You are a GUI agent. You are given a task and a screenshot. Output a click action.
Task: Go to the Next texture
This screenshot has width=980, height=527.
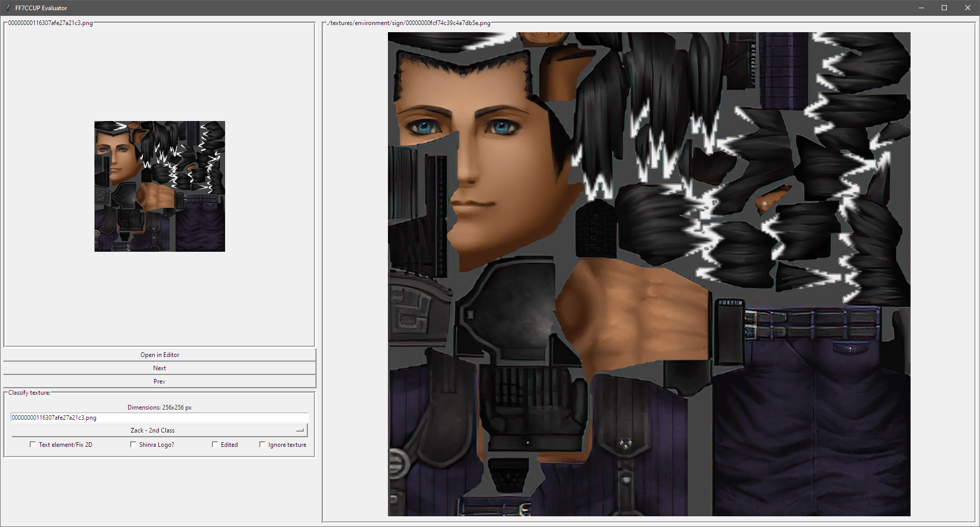[160, 368]
